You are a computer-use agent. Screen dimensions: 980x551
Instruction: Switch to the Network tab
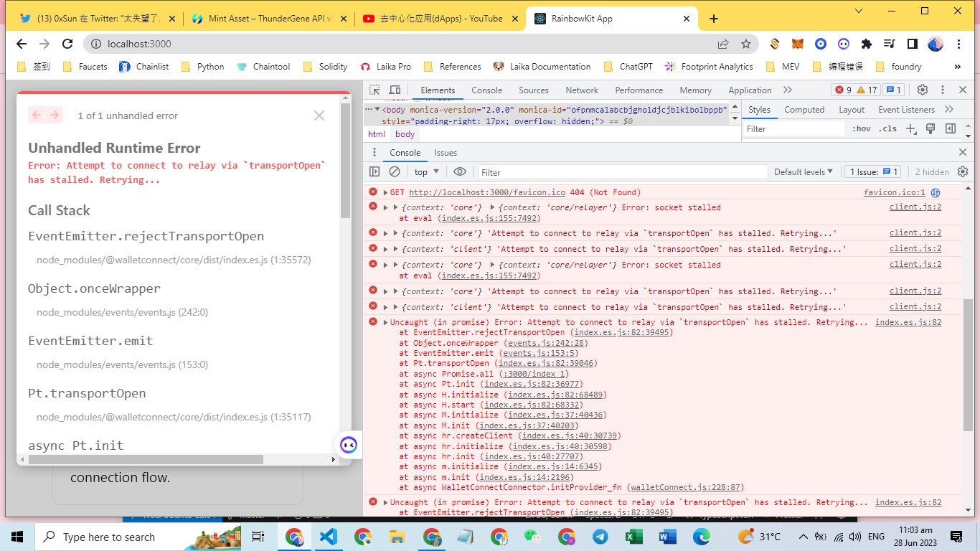(x=581, y=90)
